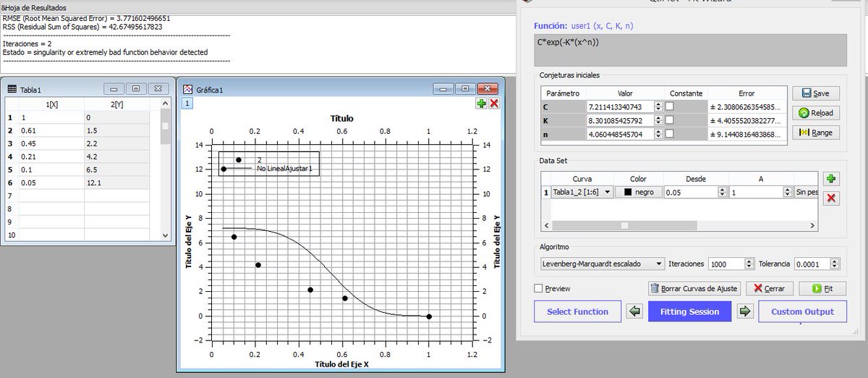Click the Tabla1 window icon
The height and width of the screenshot is (378, 868).
[12, 89]
